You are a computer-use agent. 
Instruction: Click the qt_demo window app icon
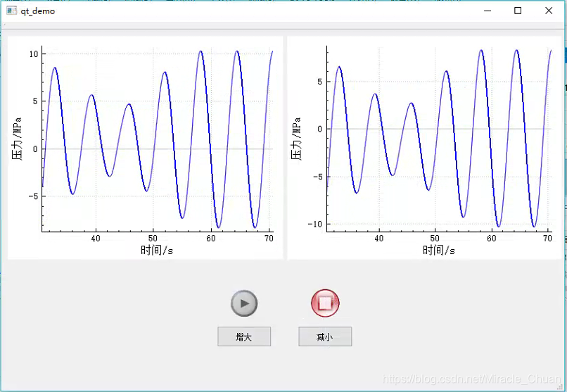(11, 11)
